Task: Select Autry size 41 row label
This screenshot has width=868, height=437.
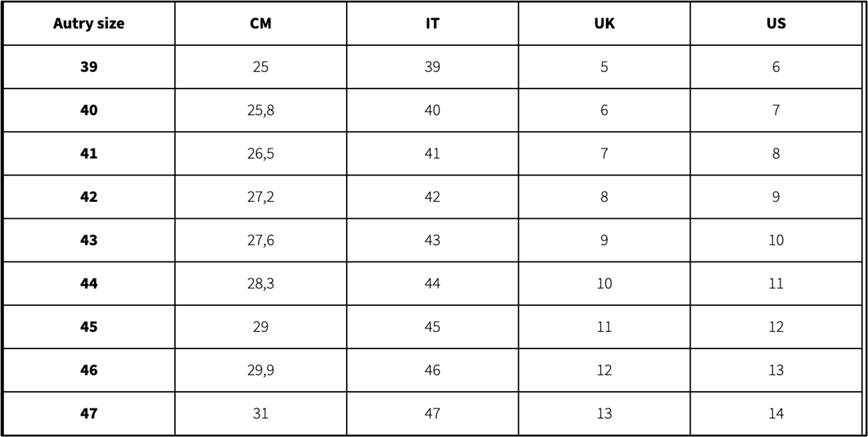Action: coord(89,154)
